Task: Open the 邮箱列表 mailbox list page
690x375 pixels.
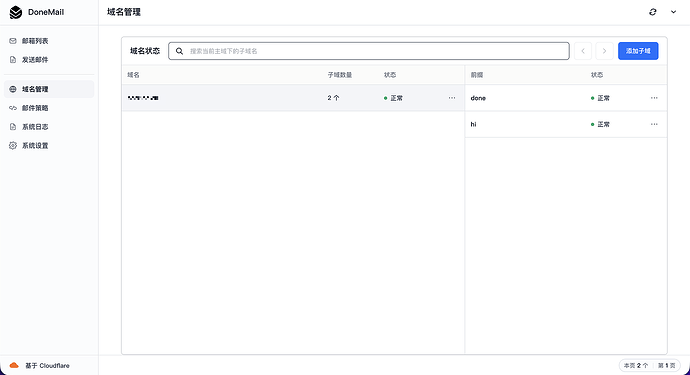Action: (x=49, y=41)
